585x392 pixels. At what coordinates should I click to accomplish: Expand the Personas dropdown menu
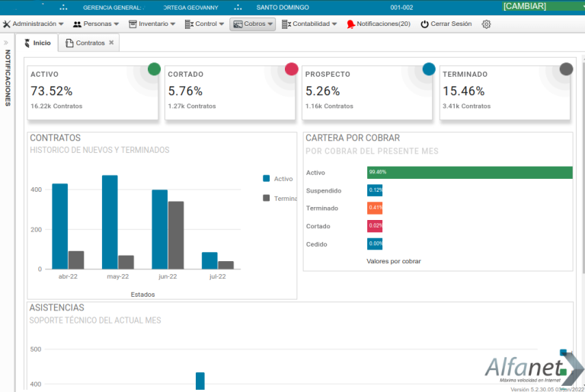pyautogui.click(x=96, y=24)
